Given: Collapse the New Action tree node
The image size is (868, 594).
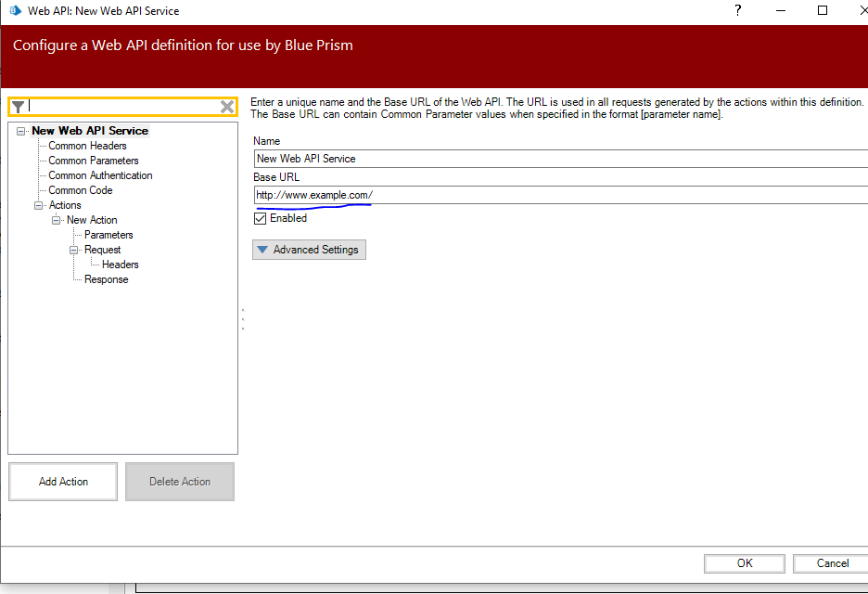Looking at the screenshot, I should 57,221.
